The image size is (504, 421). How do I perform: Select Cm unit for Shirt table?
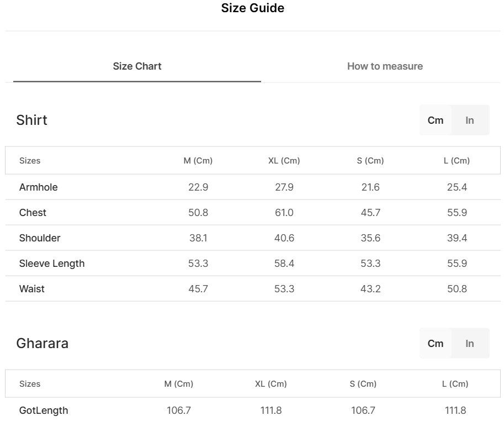pos(436,120)
